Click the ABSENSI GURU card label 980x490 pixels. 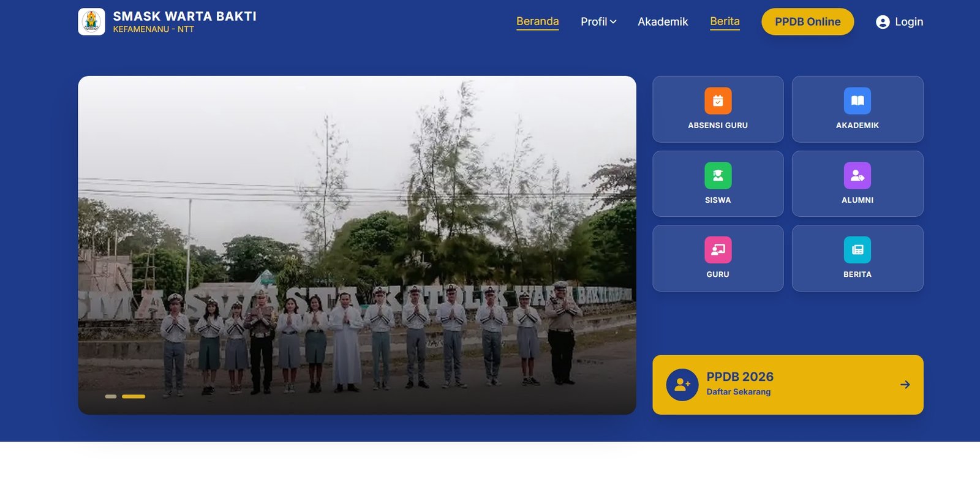(x=718, y=126)
